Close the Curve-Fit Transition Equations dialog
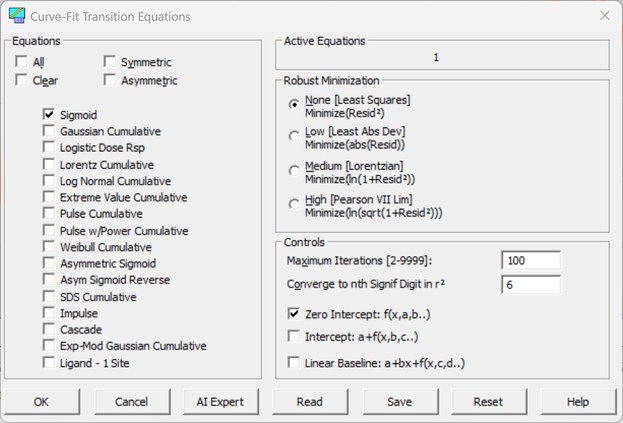 point(604,15)
